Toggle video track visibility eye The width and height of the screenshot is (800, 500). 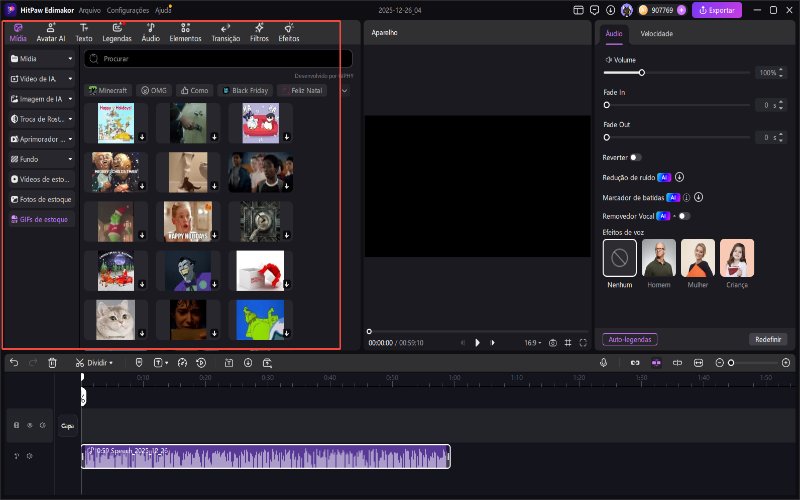(x=30, y=425)
